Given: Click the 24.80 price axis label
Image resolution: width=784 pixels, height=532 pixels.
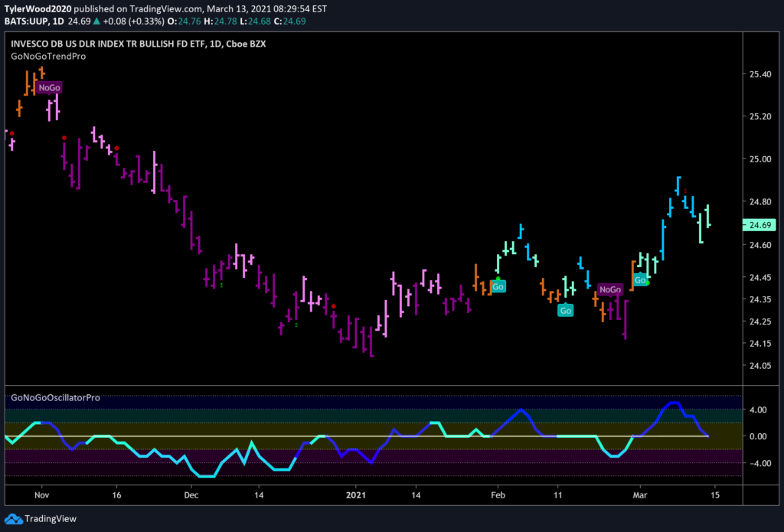Looking at the screenshot, I should [760, 201].
